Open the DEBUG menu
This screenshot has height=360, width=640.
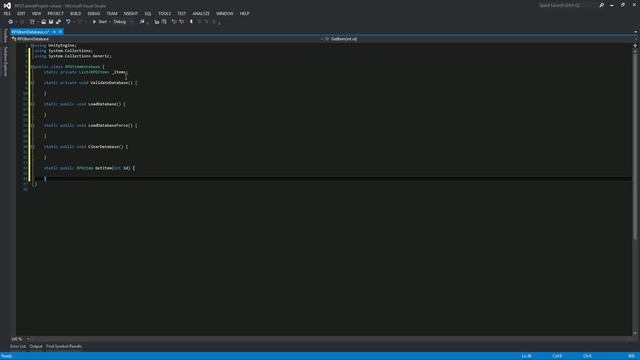tap(94, 13)
